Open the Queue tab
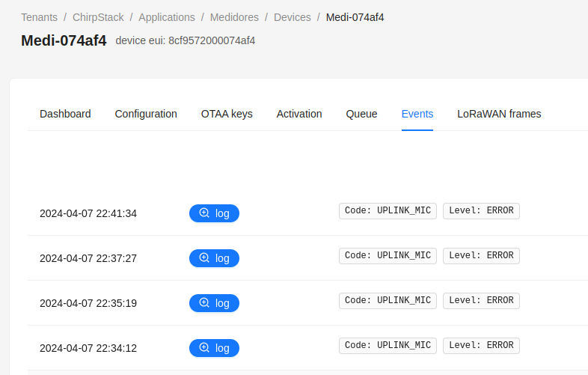 [x=361, y=114]
